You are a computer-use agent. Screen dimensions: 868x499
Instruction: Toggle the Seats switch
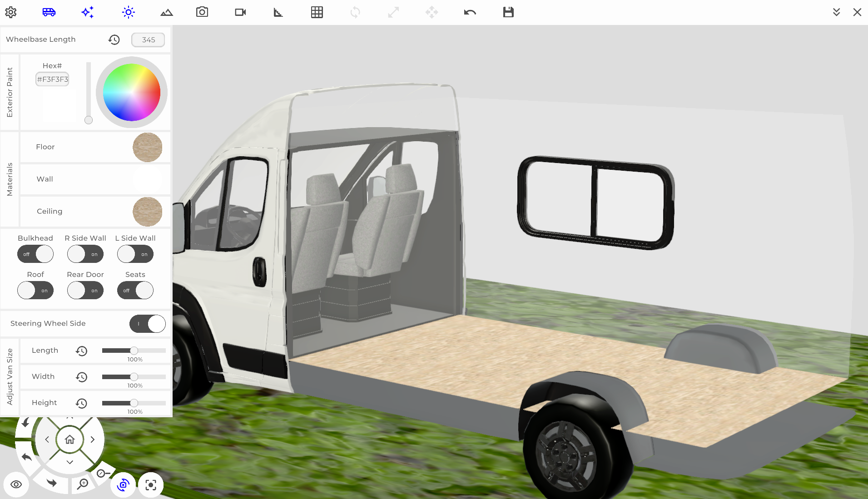(135, 290)
